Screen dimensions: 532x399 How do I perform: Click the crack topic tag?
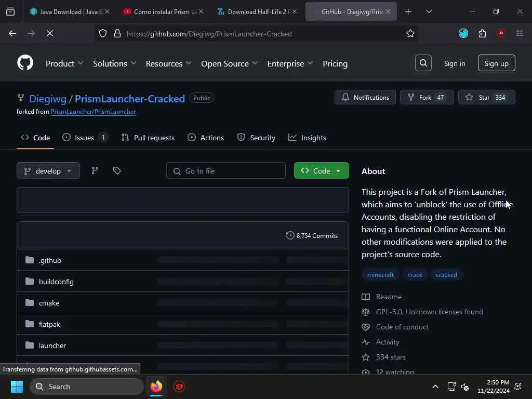415,274
